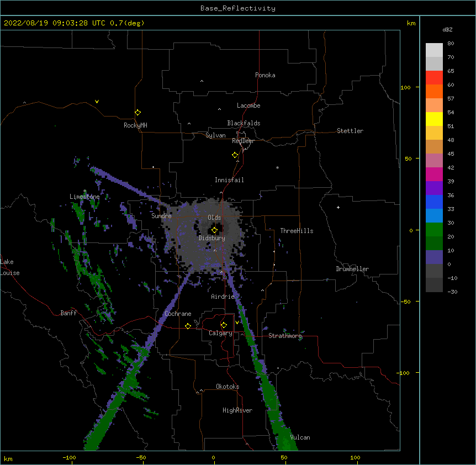Click the Olds town label
This screenshot has width=476, height=465.
(x=214, y=218)
